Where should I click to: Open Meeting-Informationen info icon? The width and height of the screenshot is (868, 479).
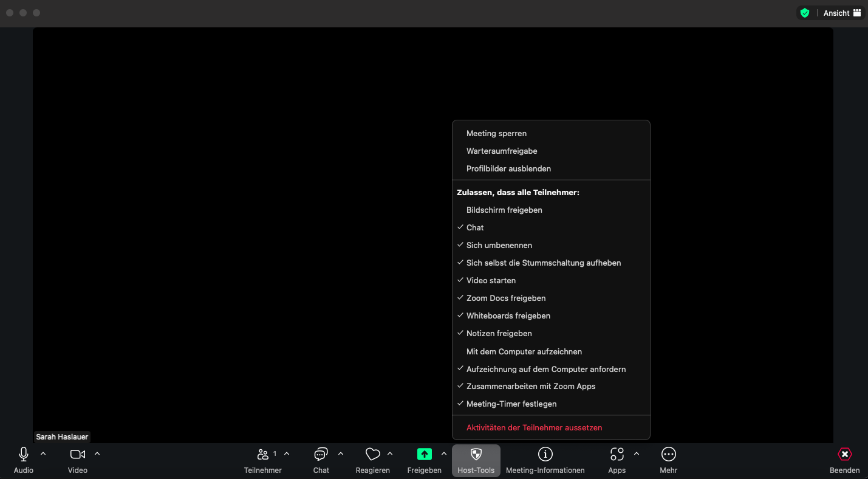pos(545,455)
